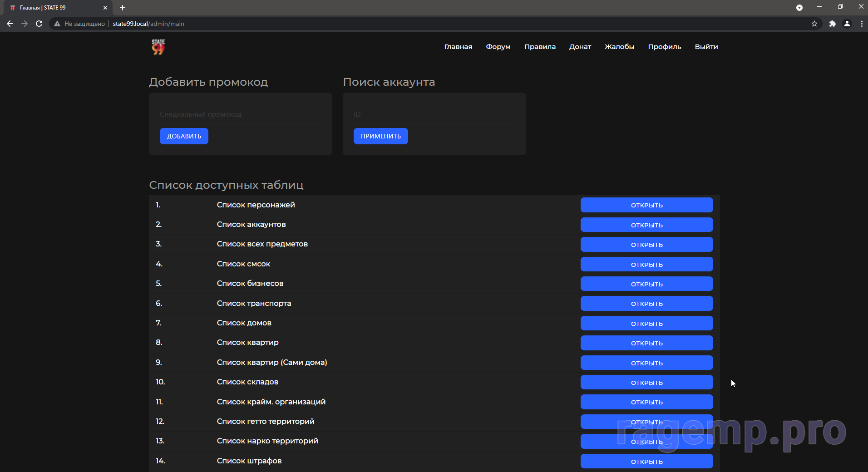The width and height of the screenshot is (868, 472).
Task: Open the Жалобы navigation link
Action: tap(619, 47)
